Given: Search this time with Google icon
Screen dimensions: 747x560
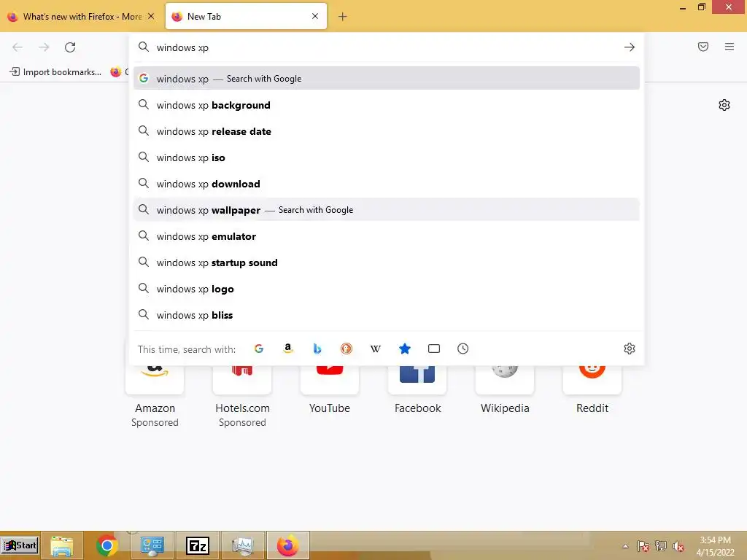Looking at the screenshot, I should 259,349.
